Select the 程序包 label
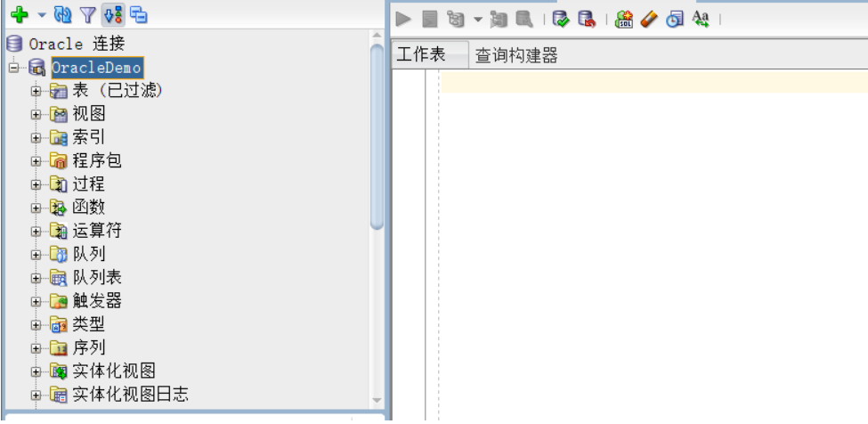 tap(97, 160)
